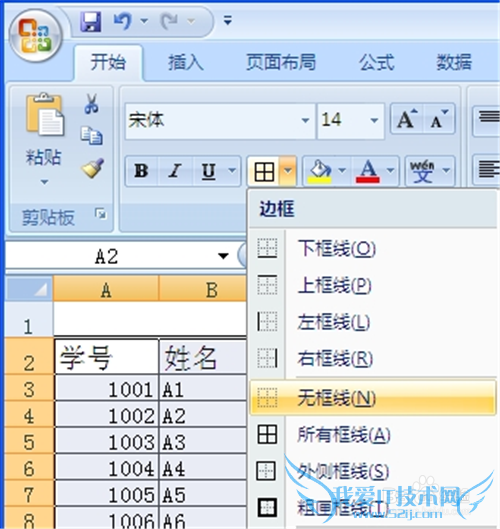The height and width of the screenshot is (529, 500).
Task: Choose 粗匣框线(T) thick box border
Action: click(x=372, y=507)
